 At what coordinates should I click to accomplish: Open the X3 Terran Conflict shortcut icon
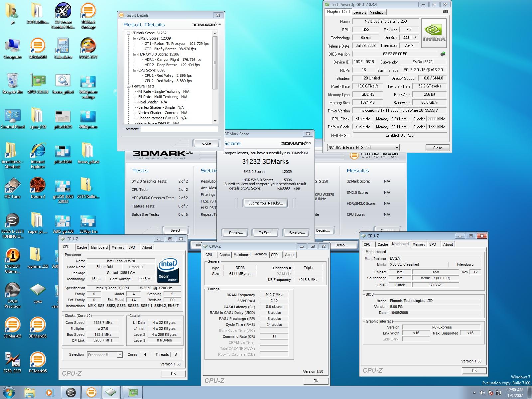click(63, 16)
